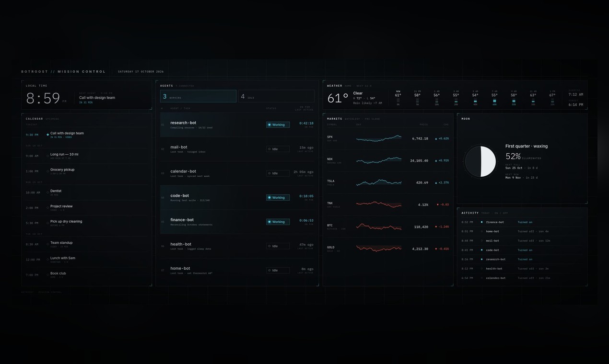Screen dimensions: 609x364
Task: Click the current temperature 61°
Action: pyautogui.click(x=338, y=98)
